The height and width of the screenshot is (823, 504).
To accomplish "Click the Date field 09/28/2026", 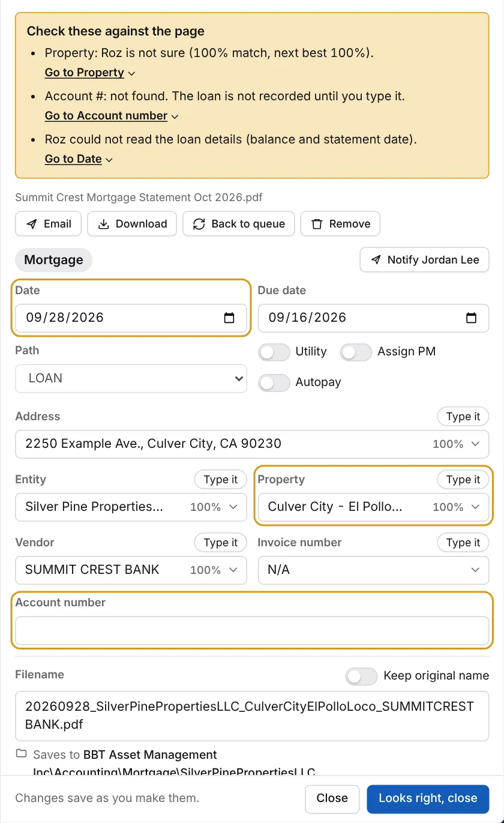I will [x=131, y=318].
